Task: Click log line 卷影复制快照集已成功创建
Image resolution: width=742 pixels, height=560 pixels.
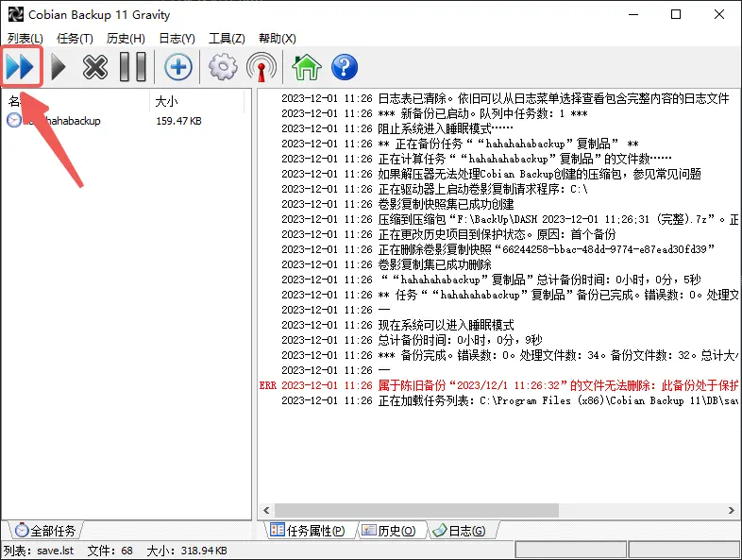Action: [x=397, y=204]
